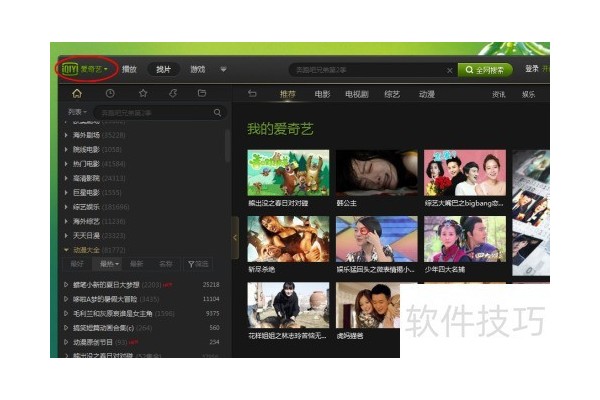Open the 娱乐猛回头 video thumbnail

[377, 239]
